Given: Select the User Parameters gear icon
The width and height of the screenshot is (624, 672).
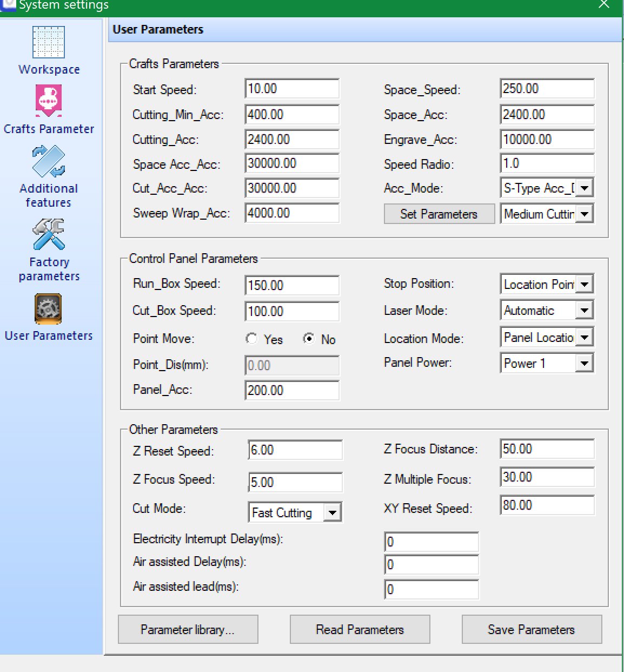Looking at the screenshot, I should pos(49,308).
